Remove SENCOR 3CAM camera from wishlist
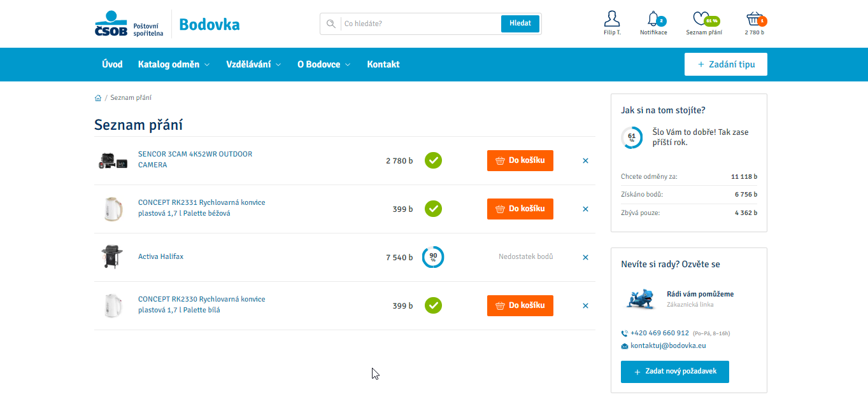The image size is (868, 418). point(585,161)
